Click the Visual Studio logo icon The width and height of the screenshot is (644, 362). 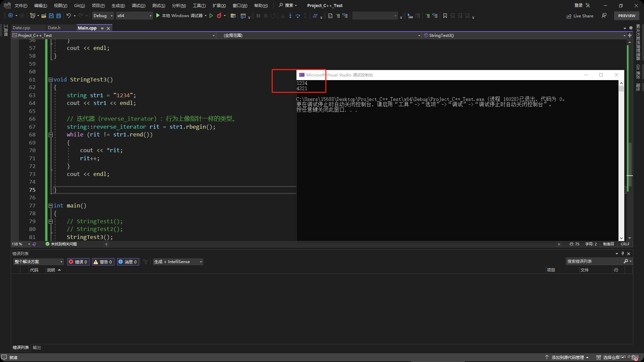click(x=7, y=5)
